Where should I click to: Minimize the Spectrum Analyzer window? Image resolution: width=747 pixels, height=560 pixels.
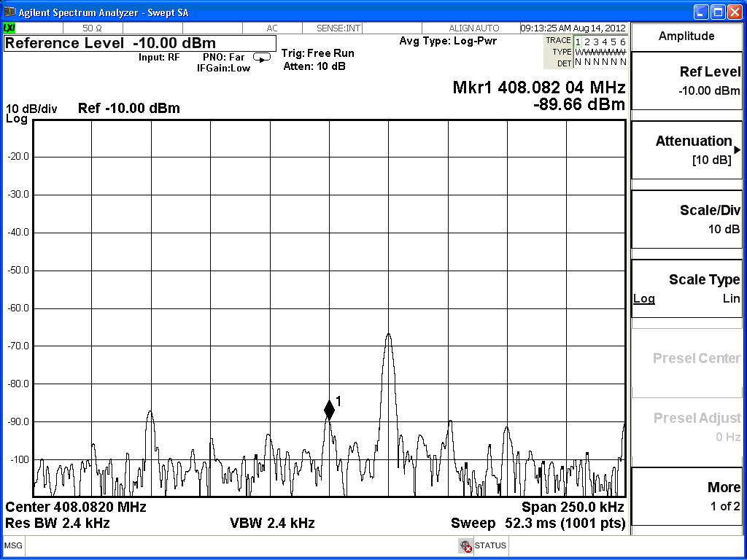point(701,12)
